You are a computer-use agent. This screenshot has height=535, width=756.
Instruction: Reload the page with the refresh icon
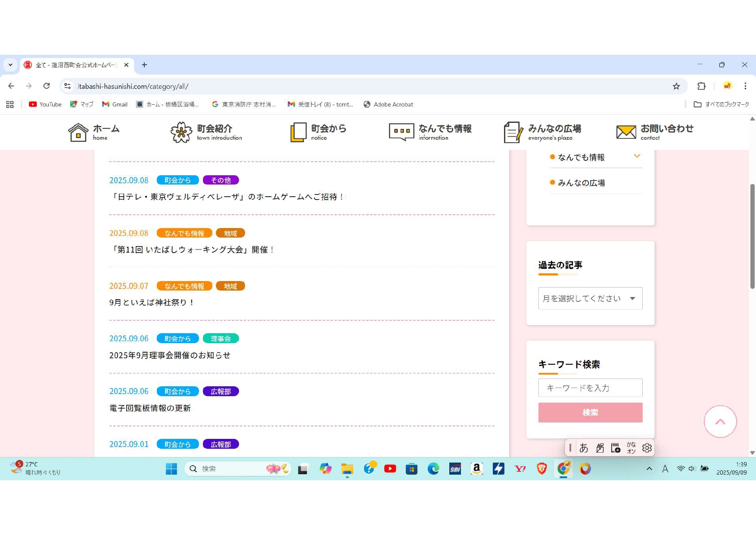click(47, 86)
